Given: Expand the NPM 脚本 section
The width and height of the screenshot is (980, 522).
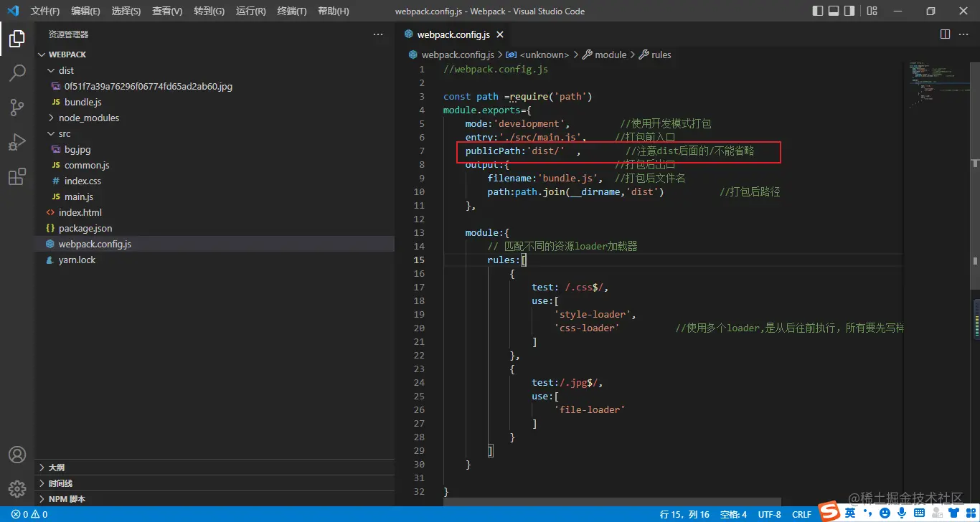Looking at the screenshot, I should pyautogui.click(x=67, y=499).
